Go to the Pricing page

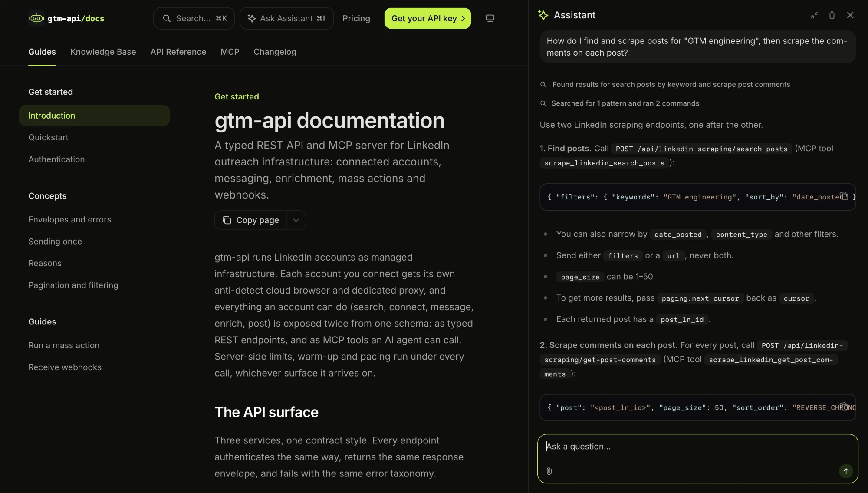tap(356, 18)
